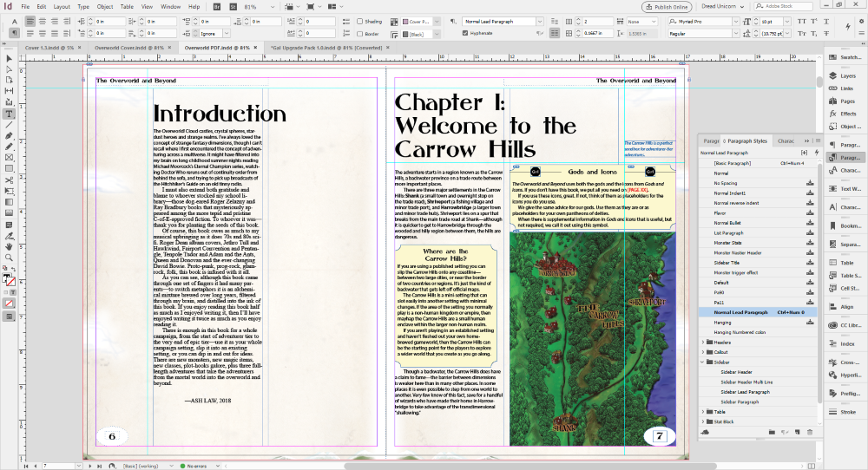Open the Dread Unicorn workspace dropdown

click(723, 7)
